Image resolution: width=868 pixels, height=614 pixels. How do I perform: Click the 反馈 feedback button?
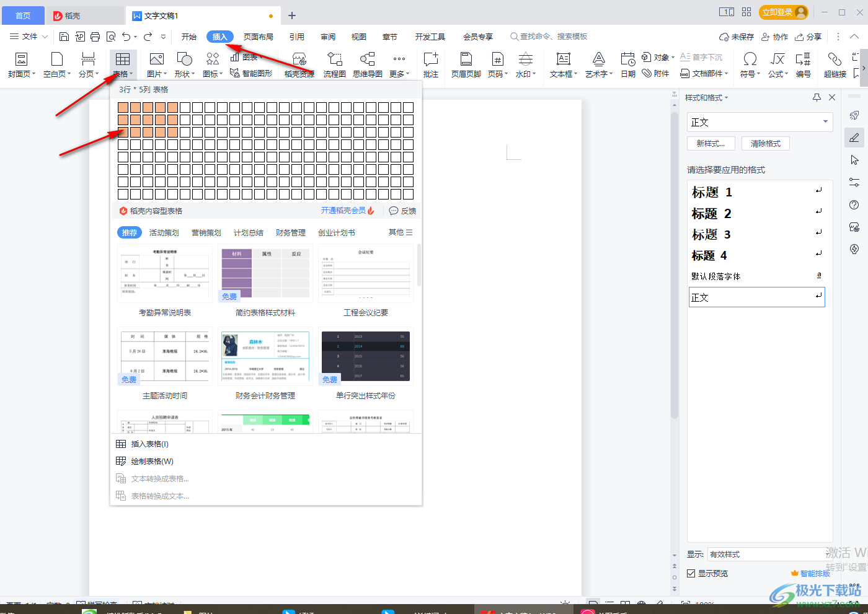pos(402,211)
